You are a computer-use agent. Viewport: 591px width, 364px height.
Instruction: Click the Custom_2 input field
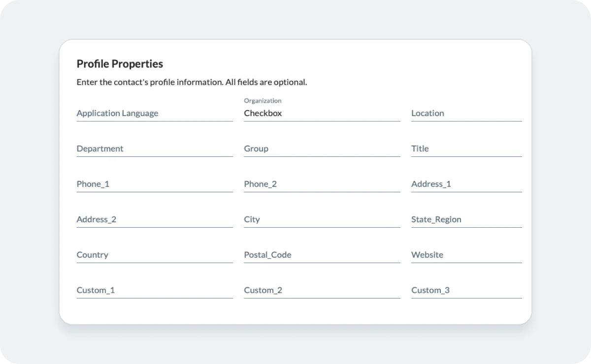tap(322, 290)
